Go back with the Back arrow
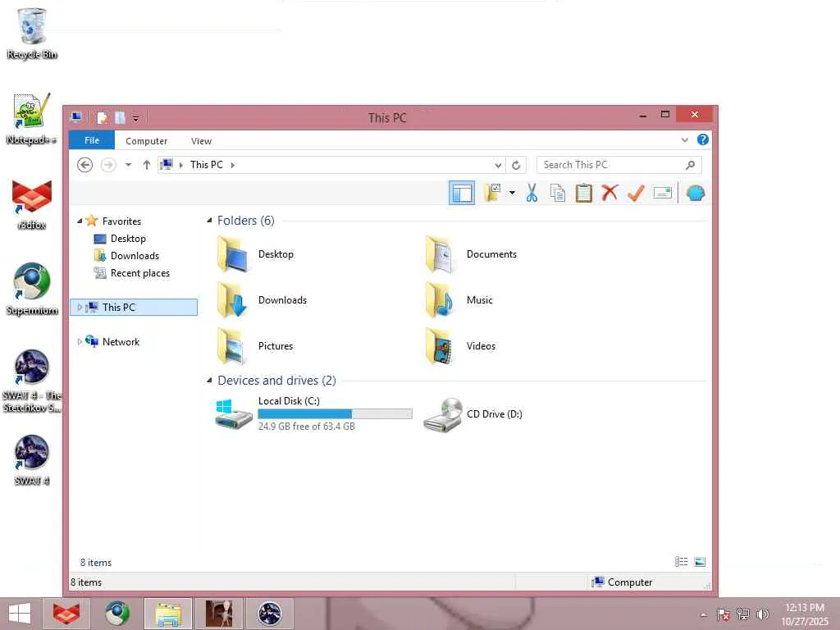Image resolution: width=840 pixels, height=630 pixels. 84,165
